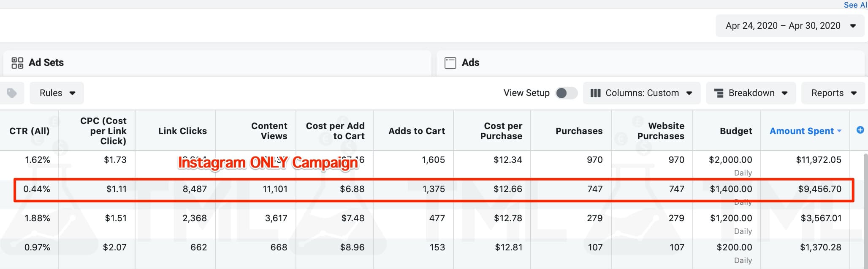Open the Rules dropdown

coord(57,93)
